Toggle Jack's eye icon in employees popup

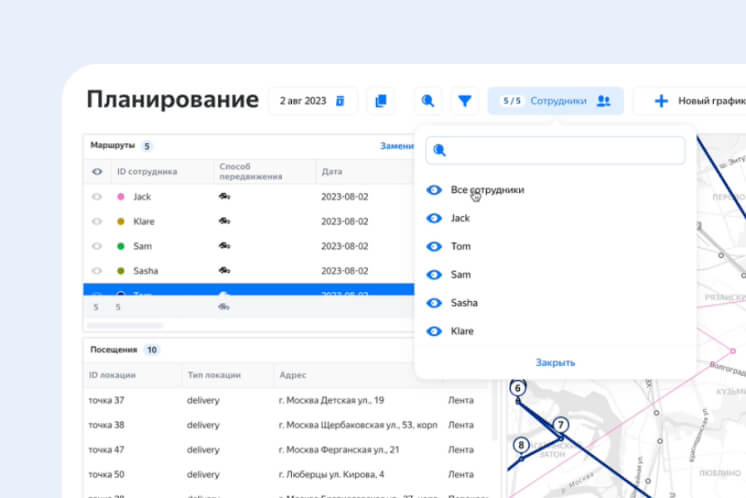(x=434, y=218)
